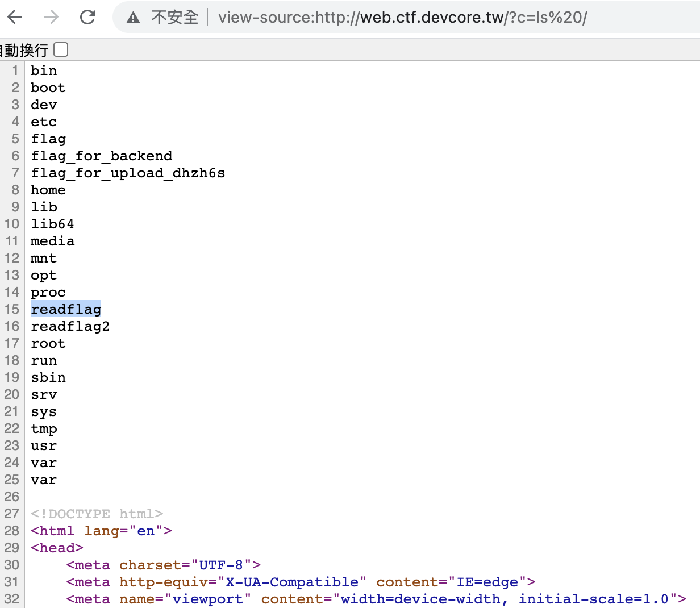Viewport: 700px width, 608px height.
Task: Click the viewport meta tag line
Action: pos(376,599)
